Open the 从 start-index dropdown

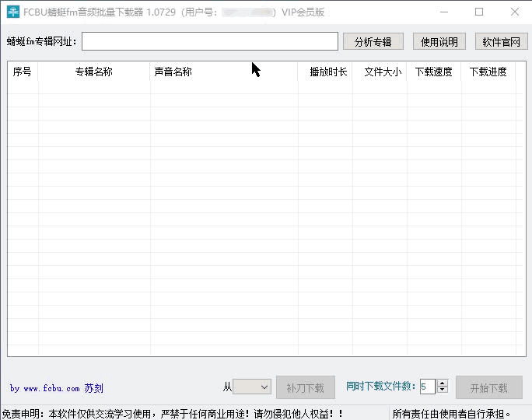coord(252,387)
